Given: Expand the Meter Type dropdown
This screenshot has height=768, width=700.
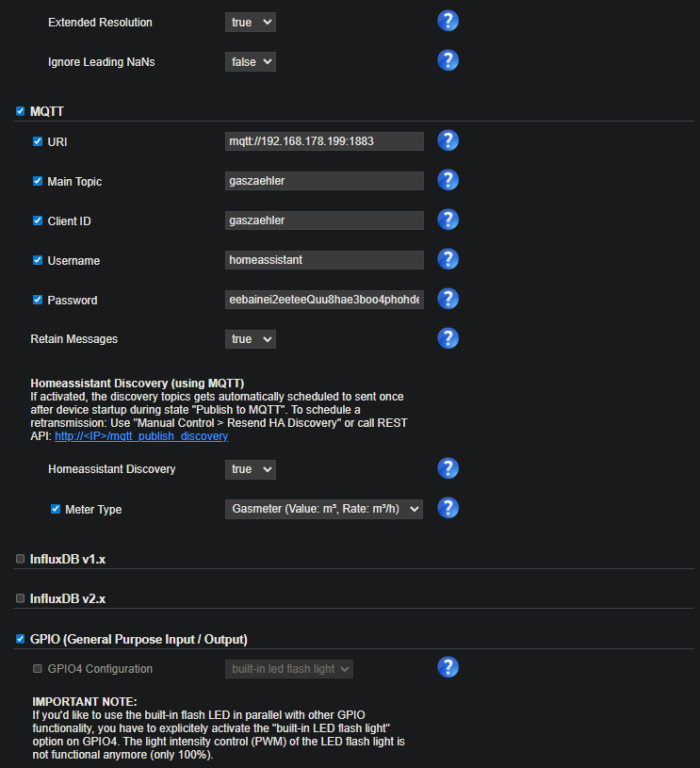Looking at the screenshot, I should click(x=323, y=509).
